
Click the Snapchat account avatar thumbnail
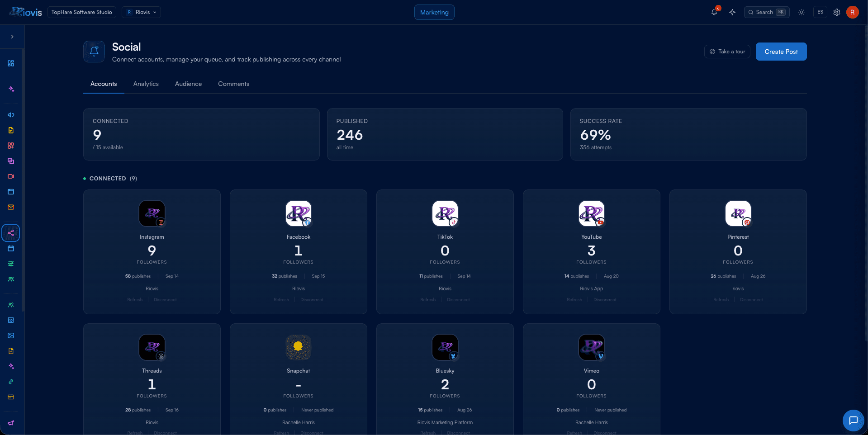pyautogui.click(x=299, y=347)
